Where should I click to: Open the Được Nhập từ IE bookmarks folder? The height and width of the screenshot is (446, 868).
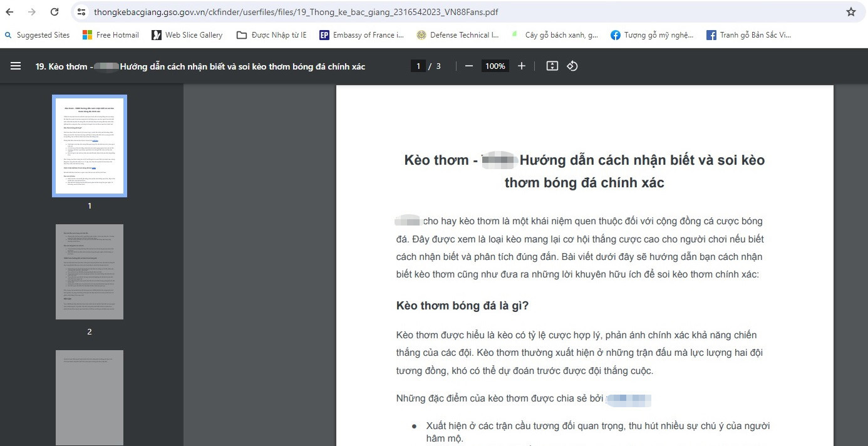(x=271, y=35)
